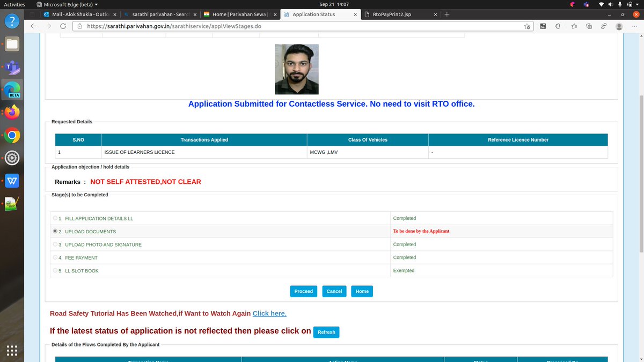
Task: Click the Home button
Action: point(362,291)
